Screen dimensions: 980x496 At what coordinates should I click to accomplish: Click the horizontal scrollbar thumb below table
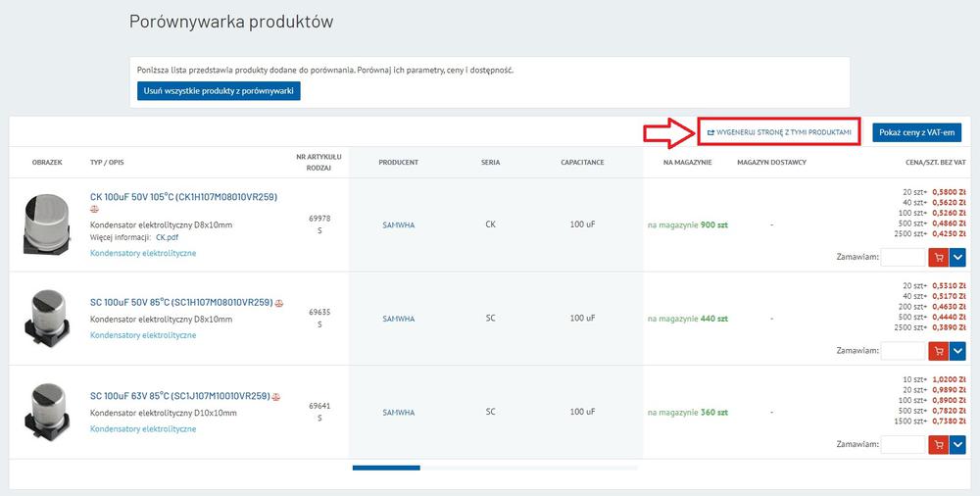386,468
